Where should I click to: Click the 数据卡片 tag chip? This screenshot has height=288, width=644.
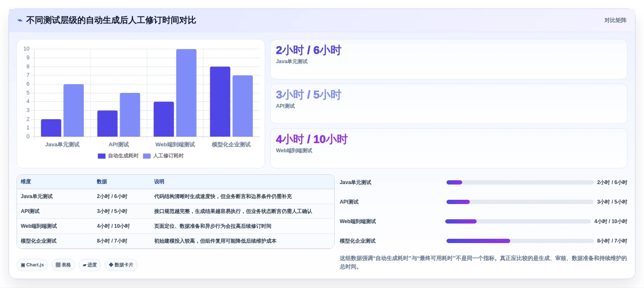tap(121, 265)
